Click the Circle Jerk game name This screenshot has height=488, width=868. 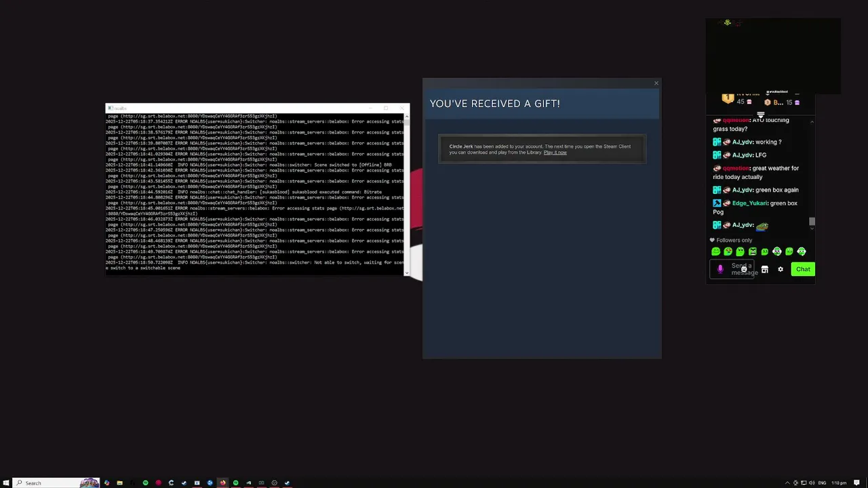click(x=461, y=146)
